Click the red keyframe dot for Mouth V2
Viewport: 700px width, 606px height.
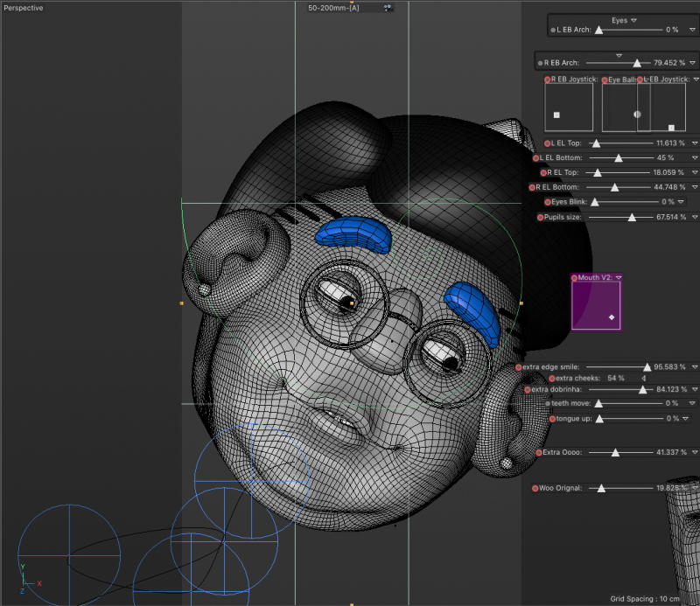pyautogui.click(x=575, y=278)
